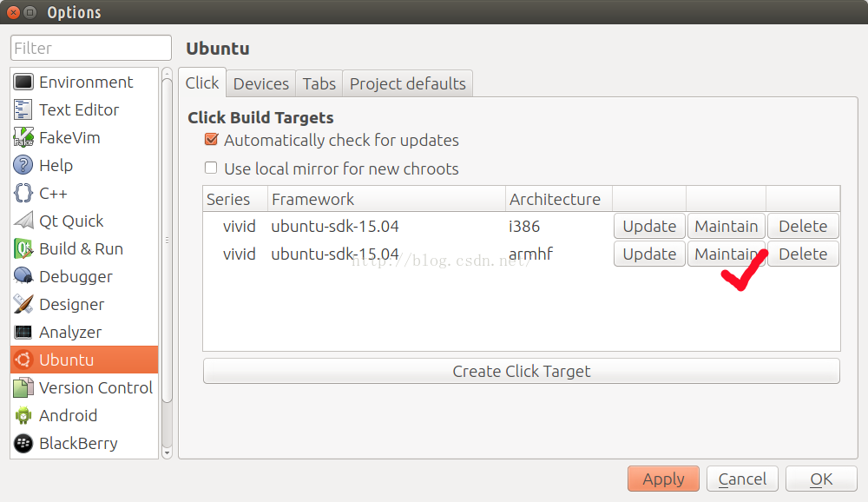This screenshot has height=502, width=868.
Task: Sort targets by Framework column header
Action: pos(386,199)
